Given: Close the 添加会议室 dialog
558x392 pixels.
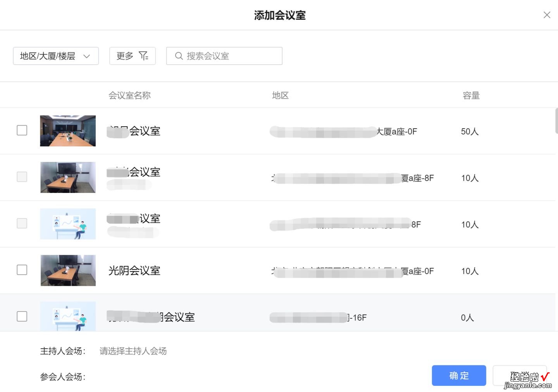Looking at the screenshot, I should (x=547, y=15).
